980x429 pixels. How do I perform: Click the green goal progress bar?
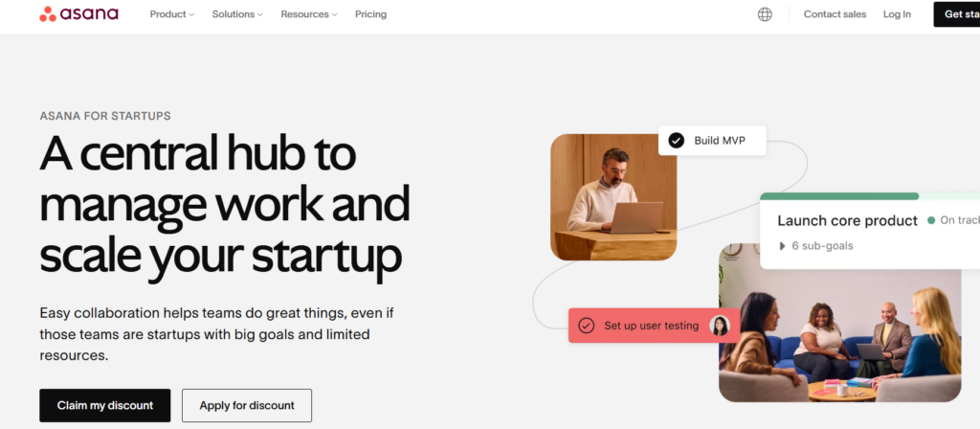[839, 196]
